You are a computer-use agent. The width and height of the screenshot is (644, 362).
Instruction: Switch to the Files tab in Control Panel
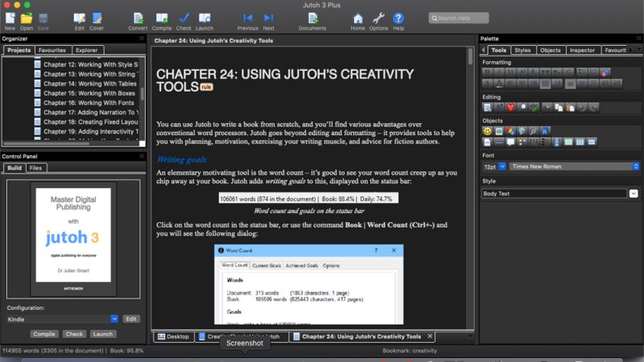pyautogui.click(x=35, y=168)
